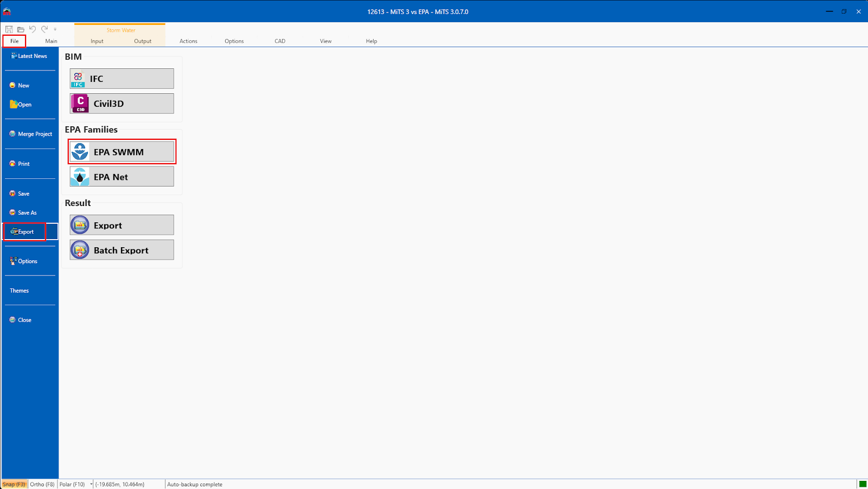
Task: Open the Help ribbon tab
Action: pos(372,41)
